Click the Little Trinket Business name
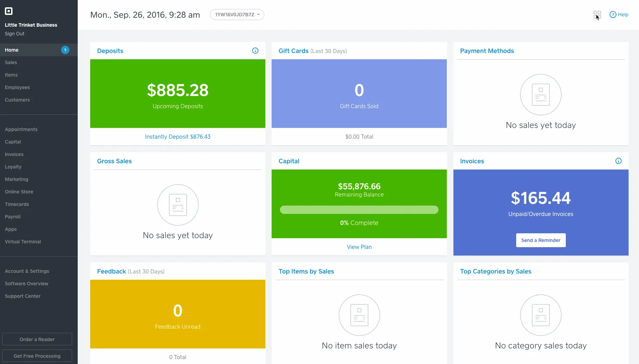This screenshot has width=639, height=364. (x=31, y=25)
